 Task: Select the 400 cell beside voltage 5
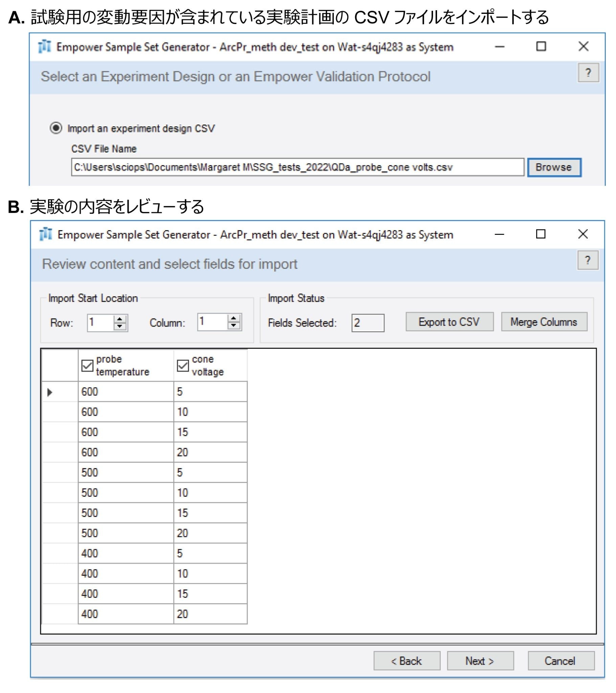[x=126, y=553]
